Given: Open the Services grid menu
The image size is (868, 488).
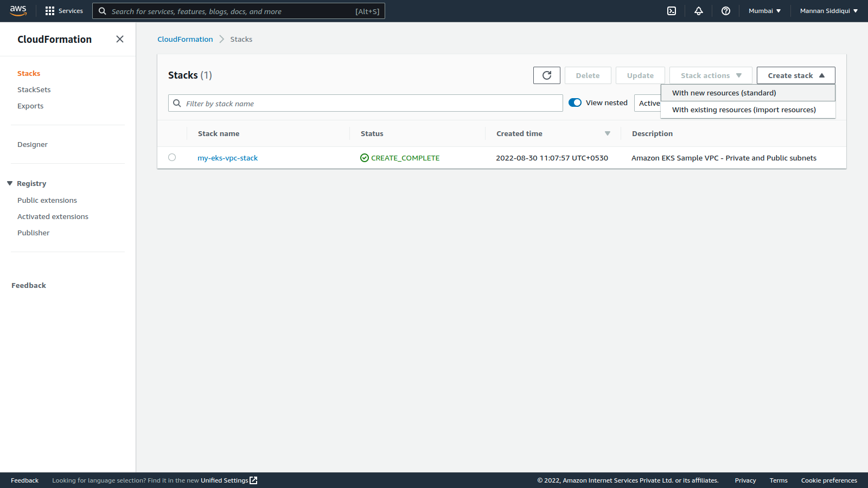Looking at the screenshot, I should click(63, 11).
